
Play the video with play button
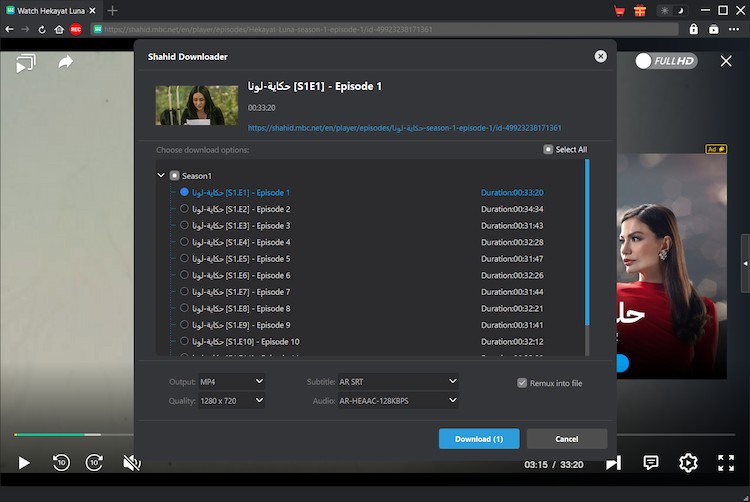(x=23, y=463)
